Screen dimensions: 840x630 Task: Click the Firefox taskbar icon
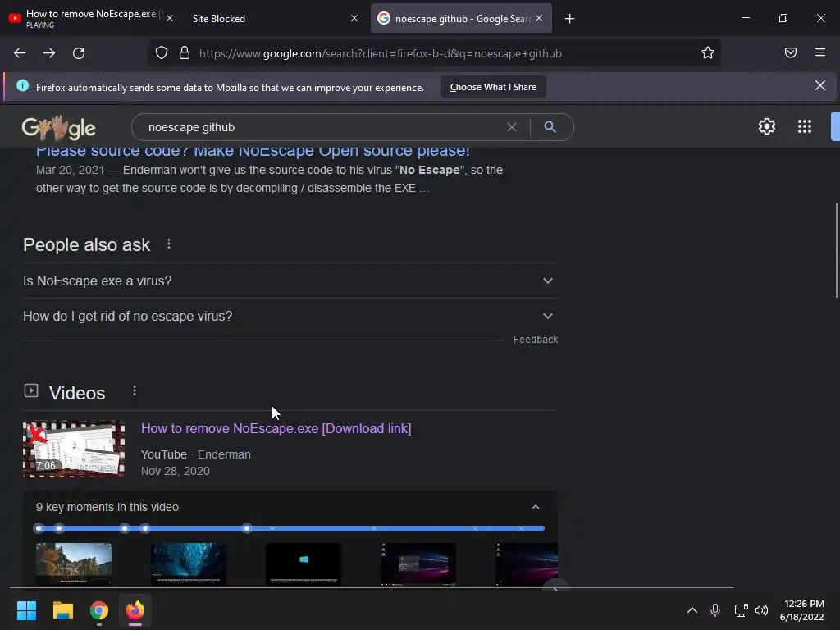[135, 610]
